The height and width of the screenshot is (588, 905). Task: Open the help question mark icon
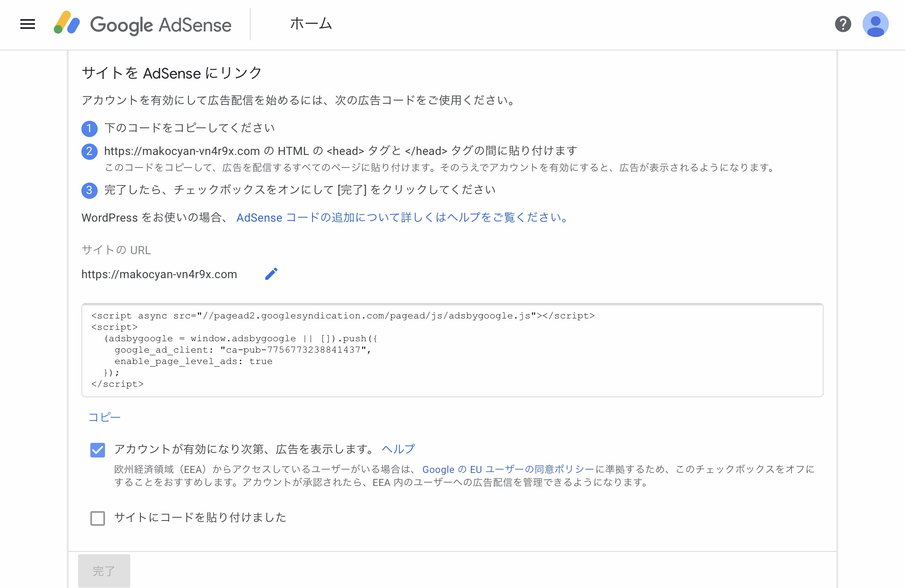click(843, 24)
